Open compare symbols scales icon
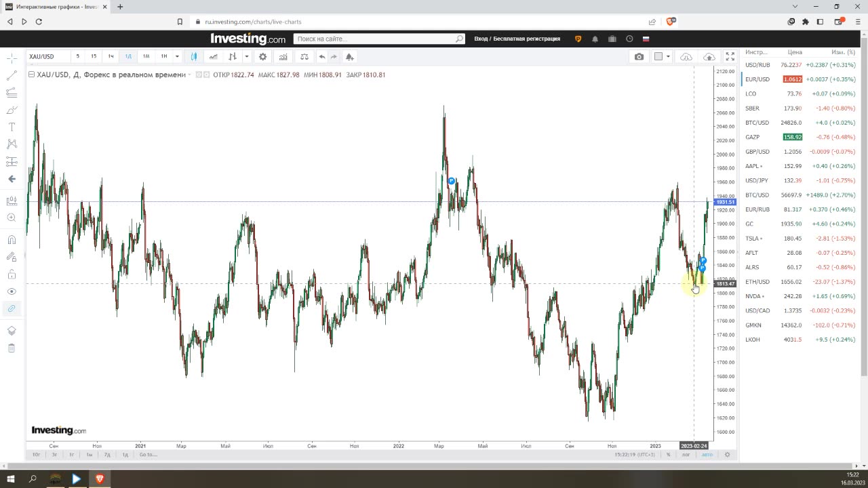 pyautogui.click(x=304, y=56)
